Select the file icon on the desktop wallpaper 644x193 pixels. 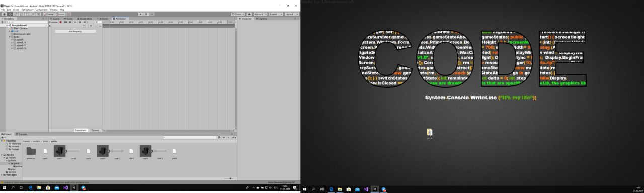click(x=429, y=133)
